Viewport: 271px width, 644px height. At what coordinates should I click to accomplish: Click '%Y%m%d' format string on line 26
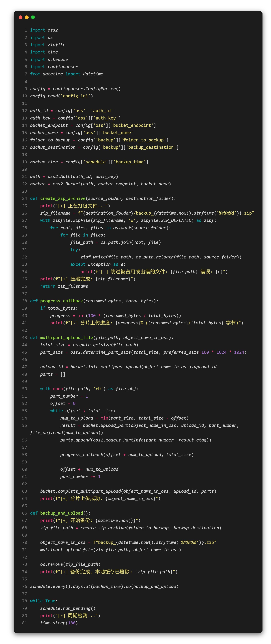(x=228, y=213)
